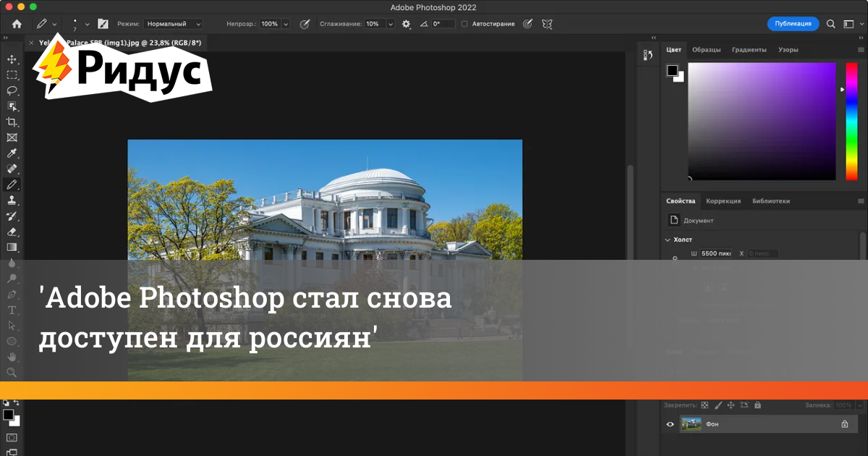Toggle pressure for opacity button
This screenshot has height=456, width=868.
tap(305, 24)
